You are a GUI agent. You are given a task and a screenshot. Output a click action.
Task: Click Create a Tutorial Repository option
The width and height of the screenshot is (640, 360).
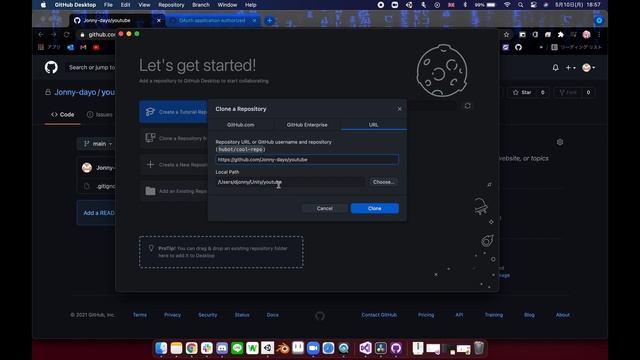click(174, 112)
